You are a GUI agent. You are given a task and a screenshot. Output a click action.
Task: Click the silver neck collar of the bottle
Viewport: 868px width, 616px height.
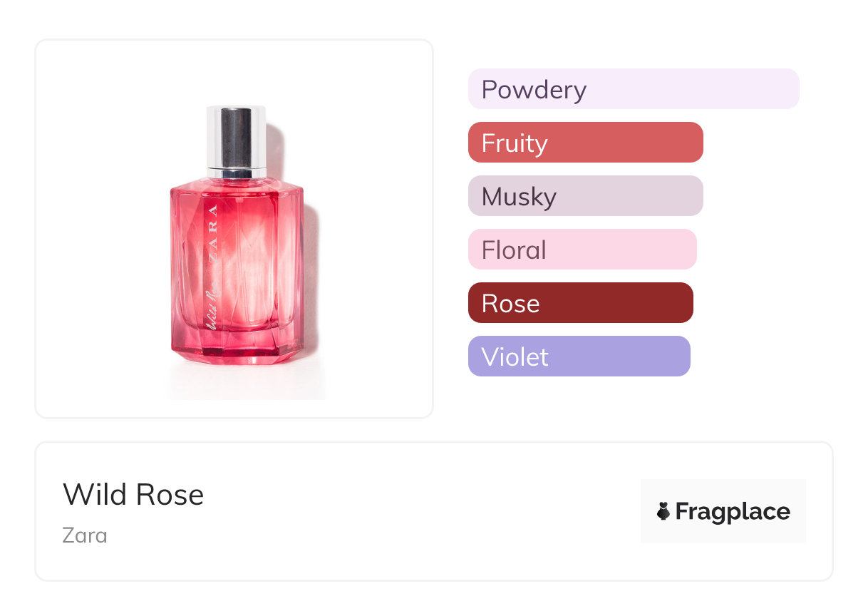click(x=236, y=172)
